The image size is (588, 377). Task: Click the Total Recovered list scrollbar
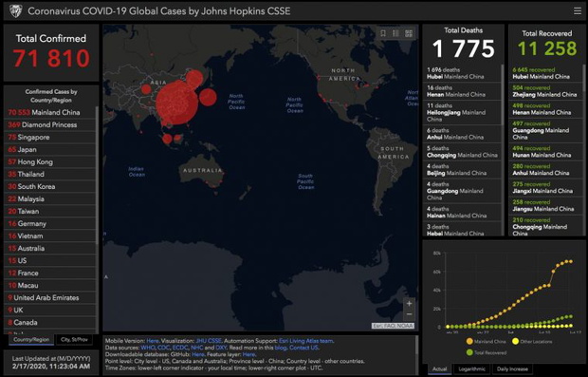coord(583,79)
